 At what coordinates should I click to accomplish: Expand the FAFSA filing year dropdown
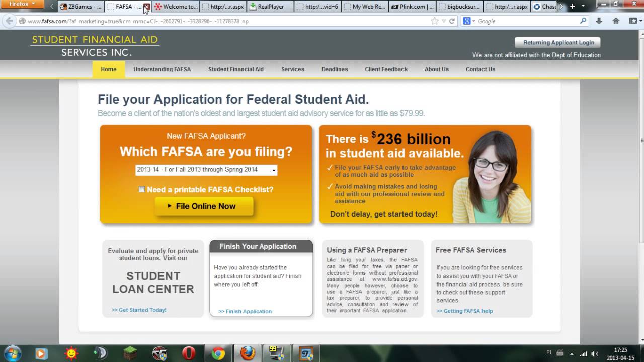coord(206,170)
